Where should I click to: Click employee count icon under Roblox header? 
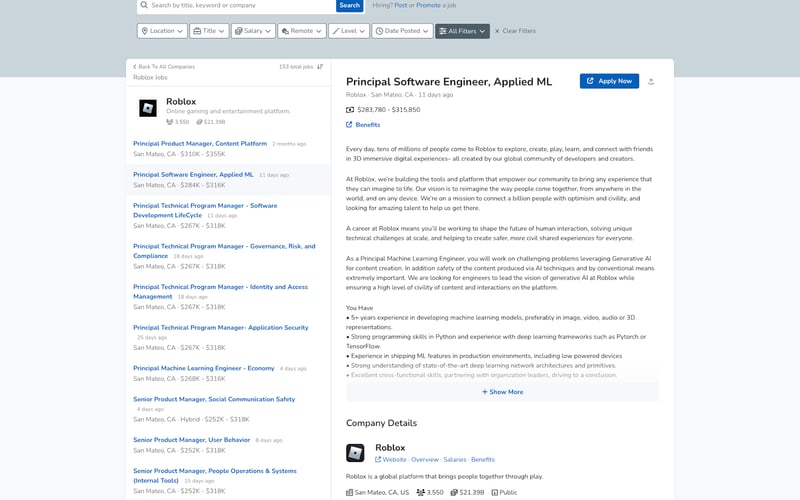pos(169,122)
